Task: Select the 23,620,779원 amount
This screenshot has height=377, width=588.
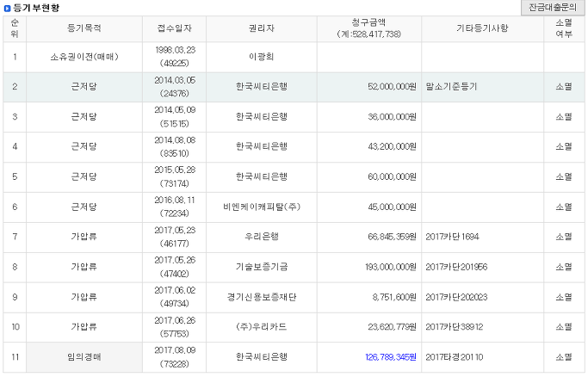Action: (x=392, y=327)
